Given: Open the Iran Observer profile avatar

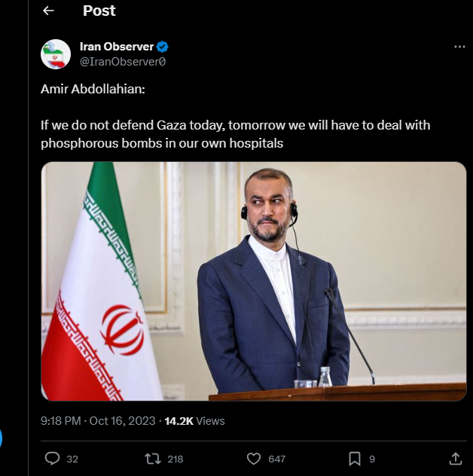Looking at the screenshot, I should click(x=56, y=54).
